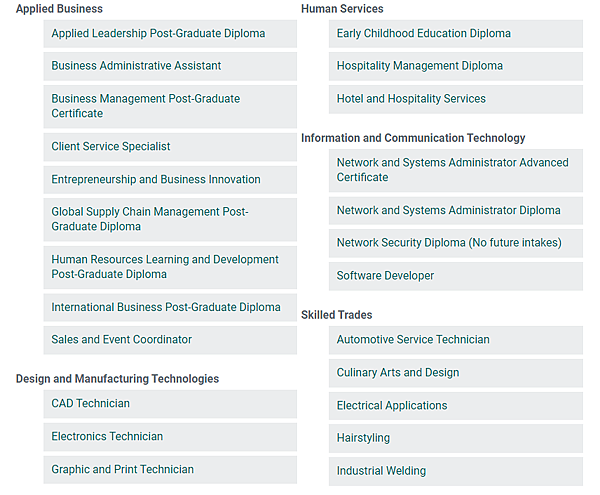Click Graphic and Print Technician
Screen dimensions: 600x495
coord(122,470)
